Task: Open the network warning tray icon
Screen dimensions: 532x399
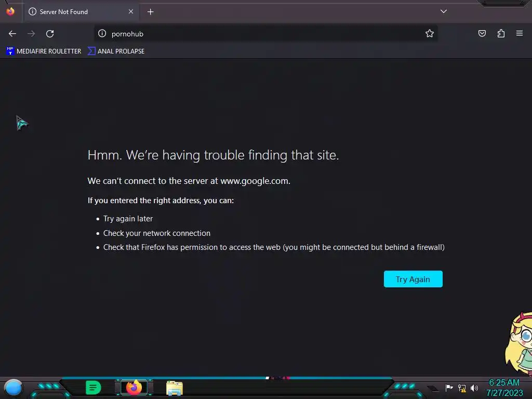Action: pyautogui.click(x=462, y=388)
